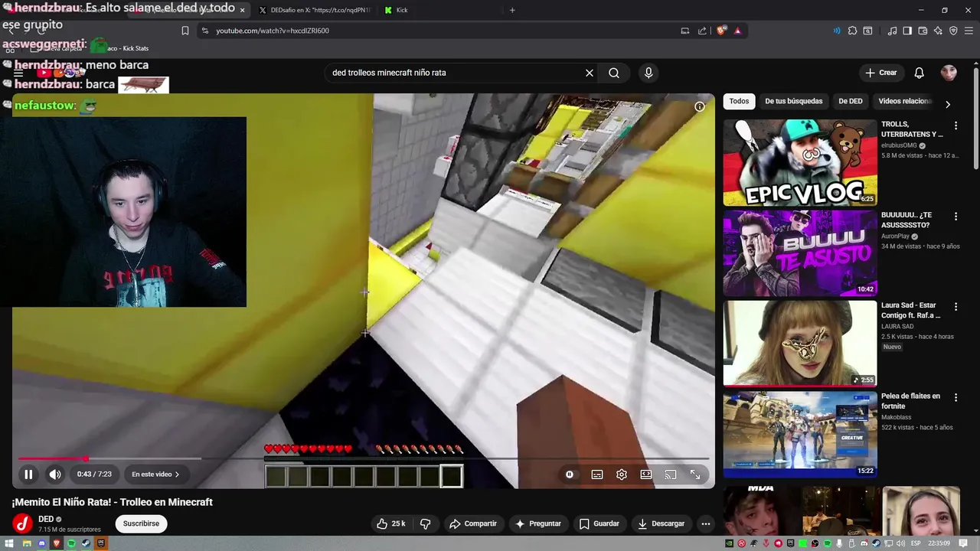The image size is (980, 551).
Task: Cast video to a TV
Action: [x=671, y=474]
